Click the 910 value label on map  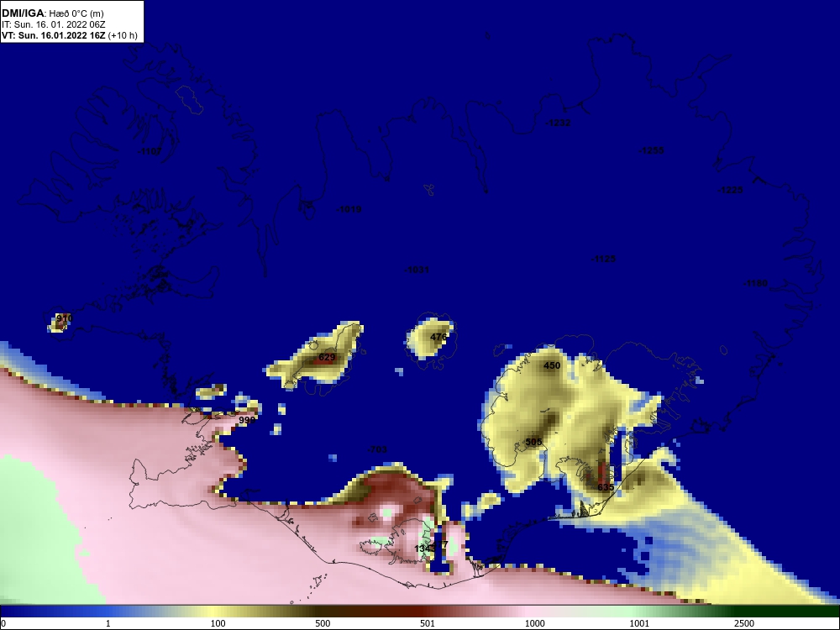point(65,318)
